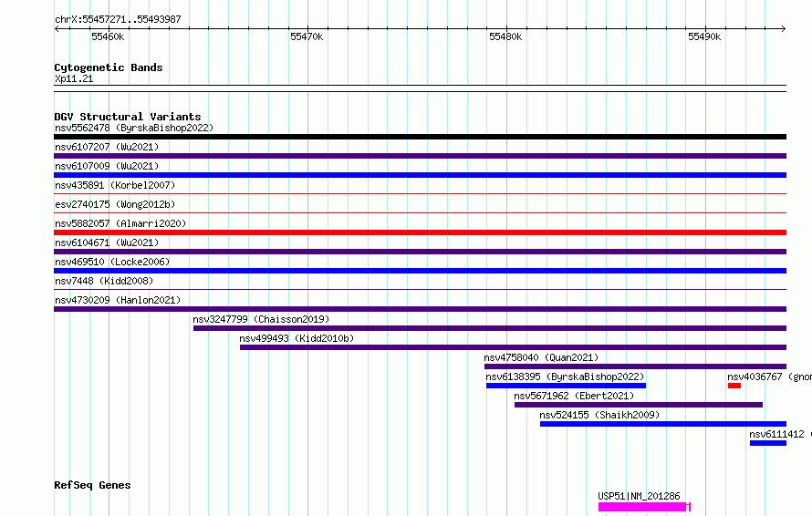Select the Xp11.21 band label
Viewport: 812px width, 516px height.
[x=74, y=78]
